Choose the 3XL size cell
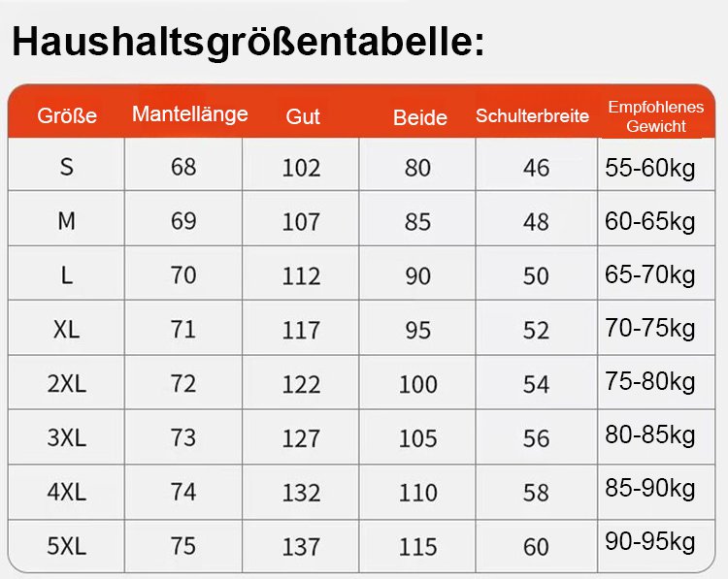 coord(66,437)
